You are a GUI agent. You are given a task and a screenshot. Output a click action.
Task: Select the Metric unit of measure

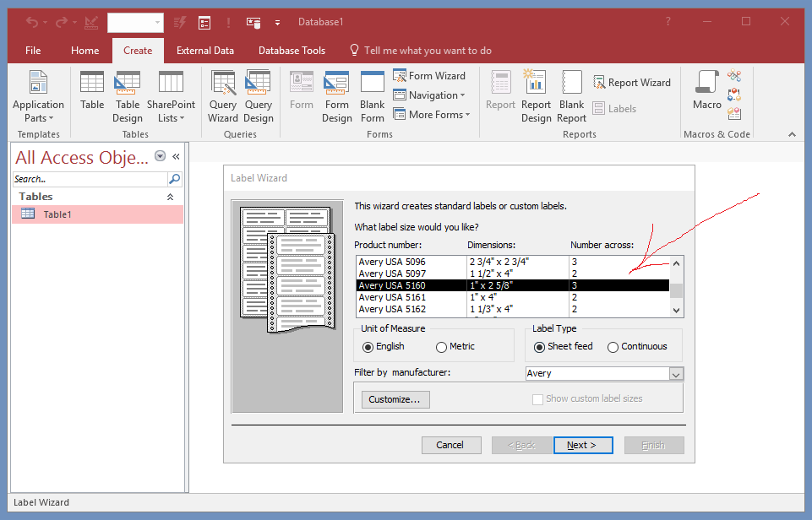pos(455,347)
